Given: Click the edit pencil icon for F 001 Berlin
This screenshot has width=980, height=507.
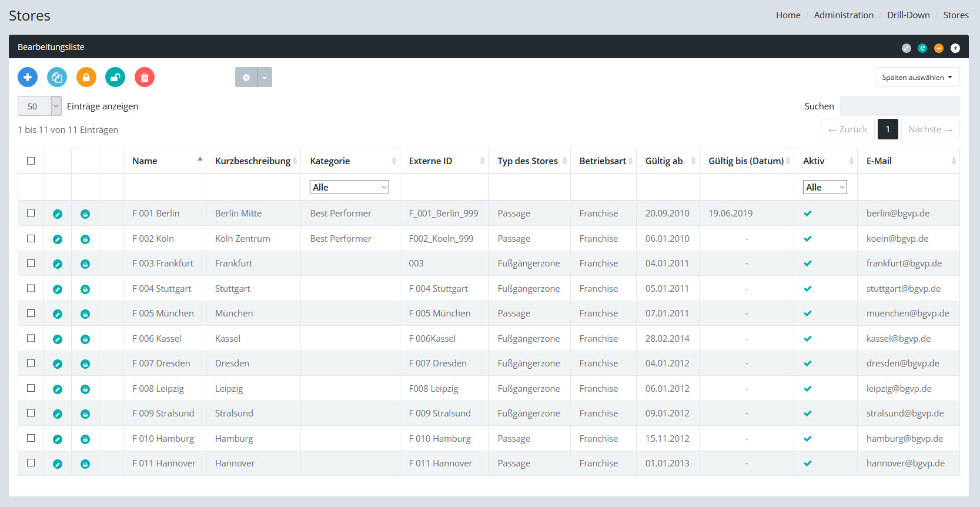Looking at the screenshot, I should tap(58, 214).
